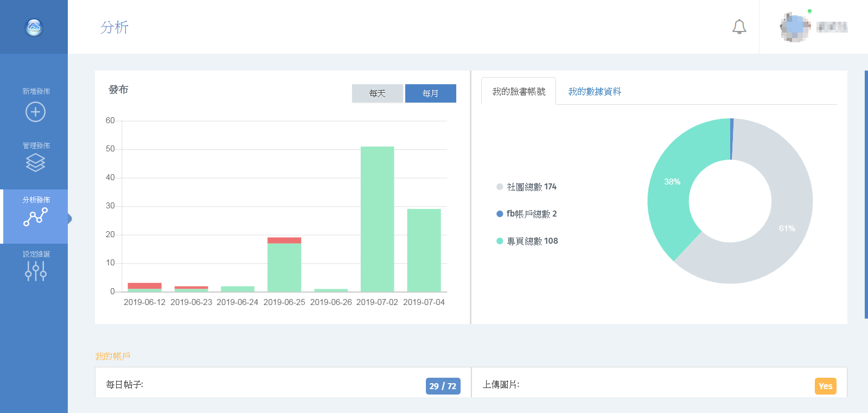Open the user profile avatar

pyautogui.click(x=794, y=27)
